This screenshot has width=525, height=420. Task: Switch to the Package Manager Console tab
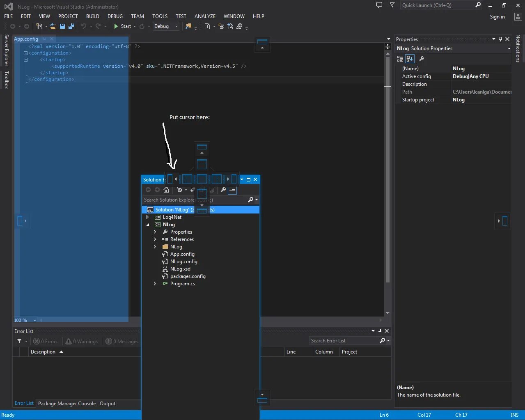click(x=67, y=404)
